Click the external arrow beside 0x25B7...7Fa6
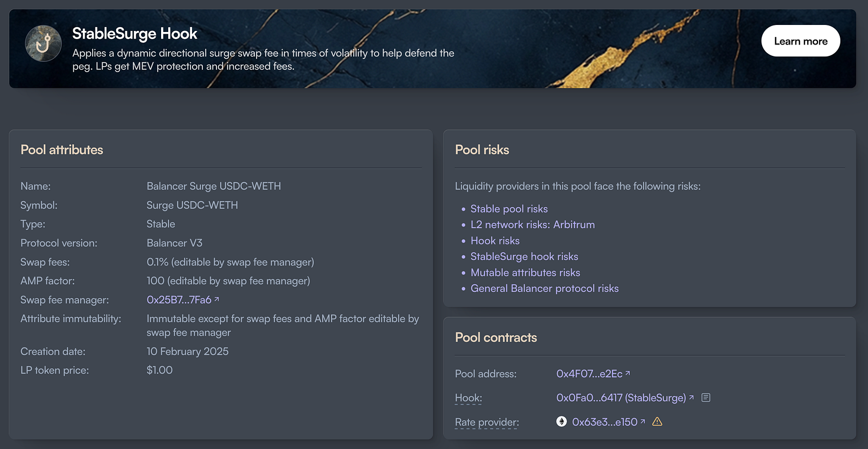 (216, 299)
